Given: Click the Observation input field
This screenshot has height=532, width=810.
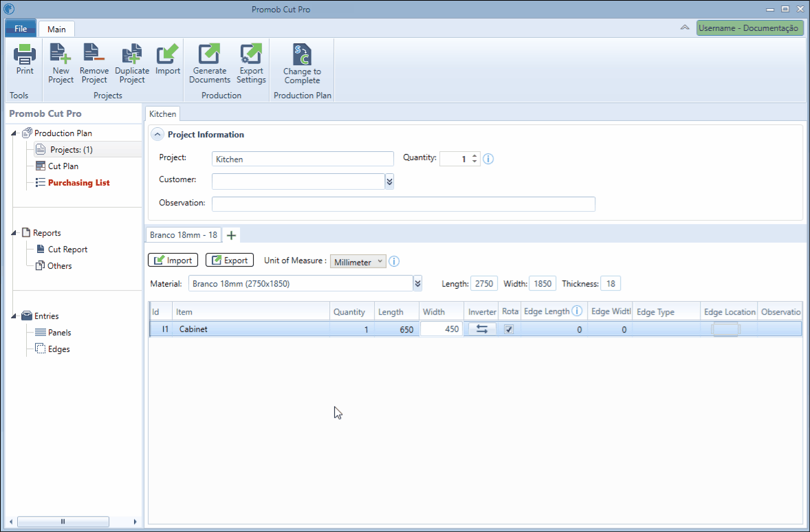Looking at the screenshot, I should pyautogui.click(x=404, y=203).
